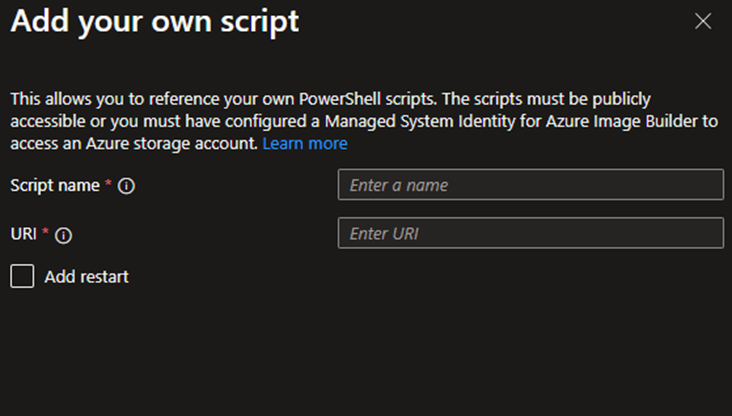Click the red asterisk beside Script name
The height and width of the screenshot is (416, 732).
(108, 182)
